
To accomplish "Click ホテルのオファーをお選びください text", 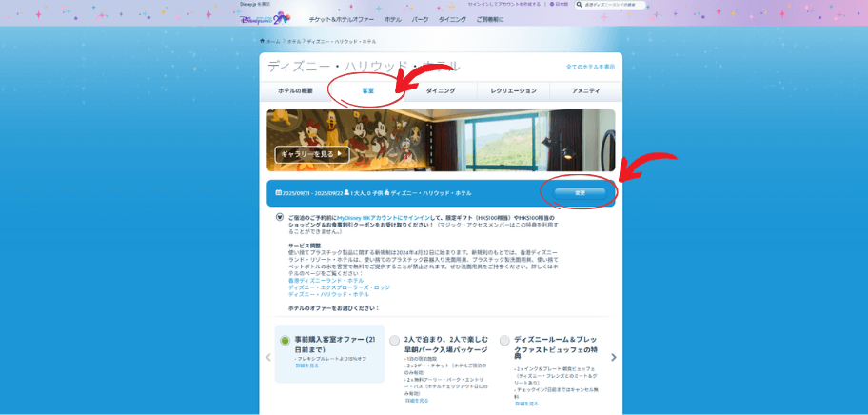I will [334, 307].
